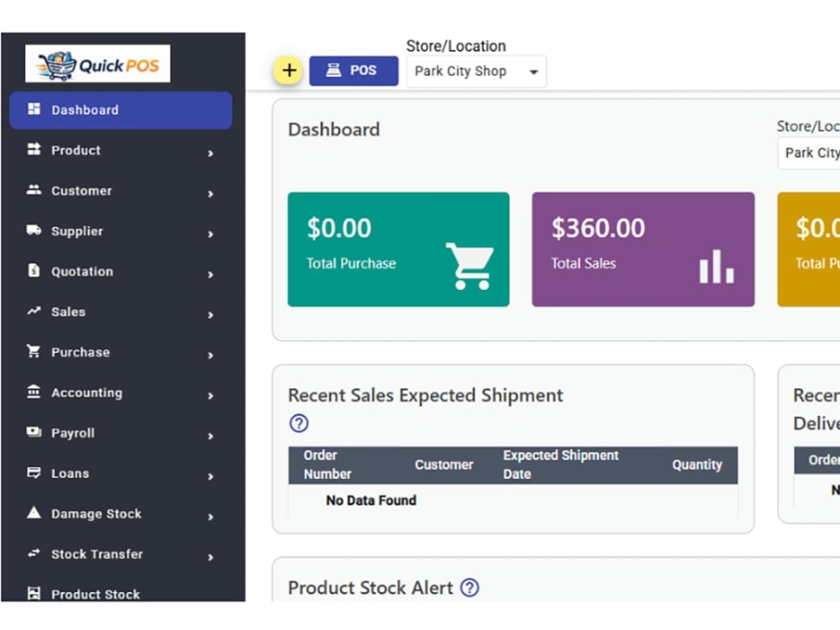Click shopping cart icon on Total Purchase card
840x630 pixels.
(470, 266)
